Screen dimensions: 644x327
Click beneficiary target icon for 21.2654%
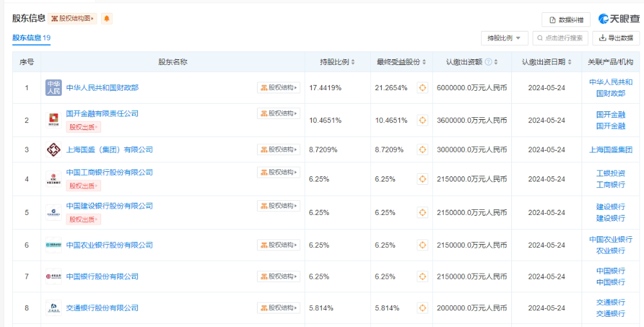point(422,88)
